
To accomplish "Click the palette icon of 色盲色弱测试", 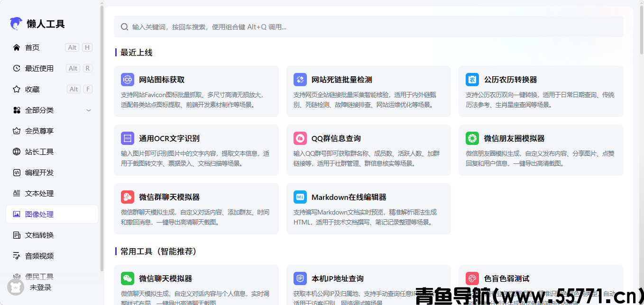I will pyautogui.click(x=472, y=278).
